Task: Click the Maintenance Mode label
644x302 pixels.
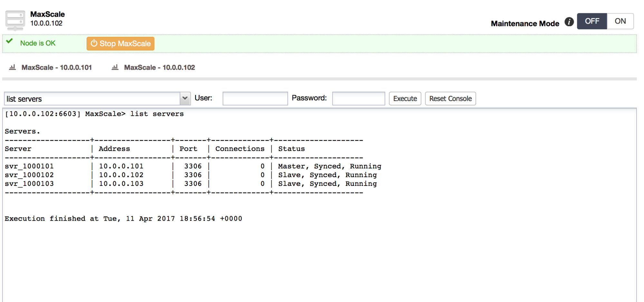Action: [x=525, y=24]
